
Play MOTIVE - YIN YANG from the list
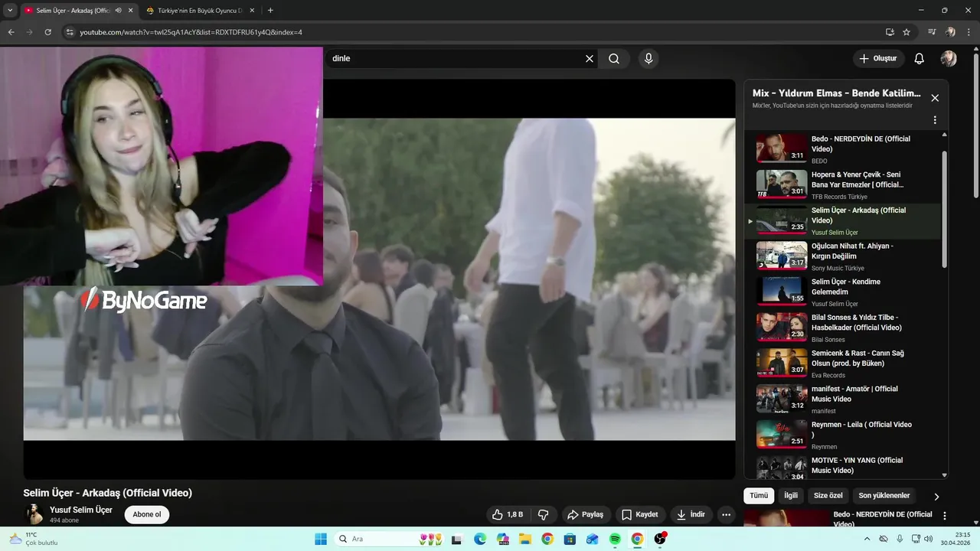pyautogui.click(x=842, y=466)
